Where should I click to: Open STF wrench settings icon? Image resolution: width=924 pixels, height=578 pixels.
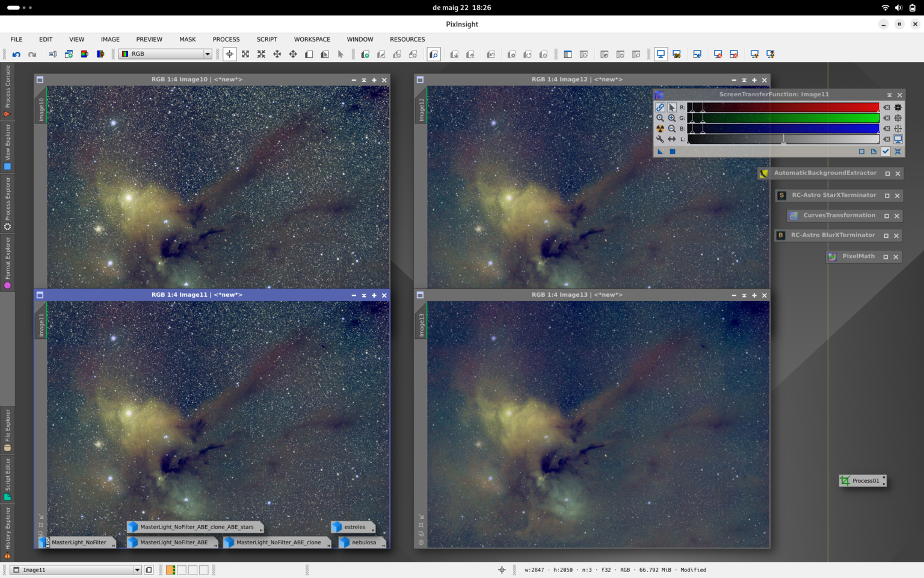point(660,139)
